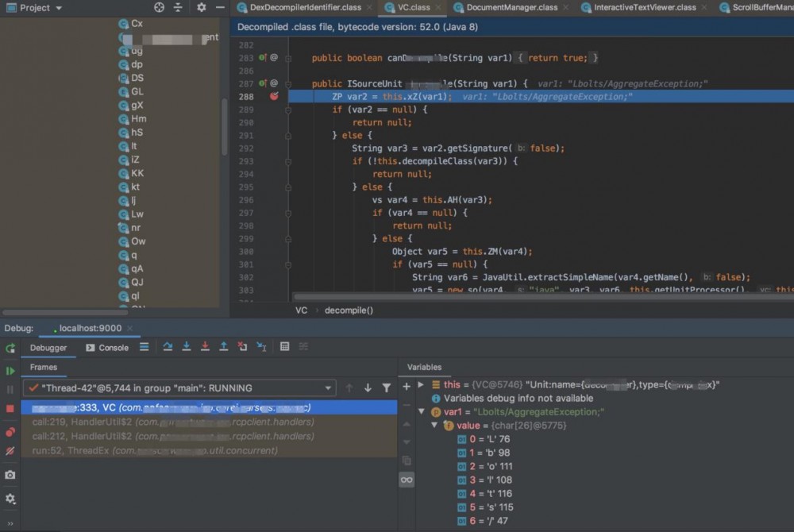
Task: Open the Thread-42 thread selector dropdown
Action: point(329,388)
